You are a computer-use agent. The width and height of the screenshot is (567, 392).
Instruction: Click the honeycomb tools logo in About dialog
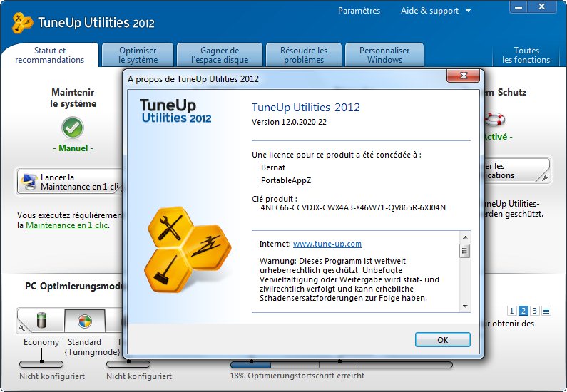click(x=188, y=249)
